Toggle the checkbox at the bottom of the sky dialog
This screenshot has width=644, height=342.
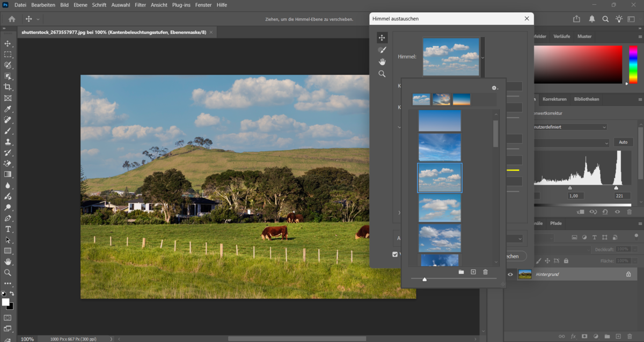(x=396, y=254)
